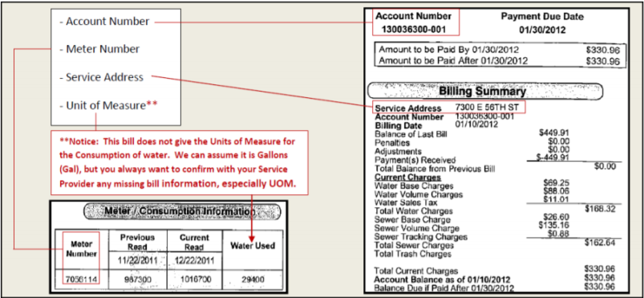The width and height of the screenshot is (644, 298).
Task: Click the Billing Summary header banner
Action: point(484,92)
